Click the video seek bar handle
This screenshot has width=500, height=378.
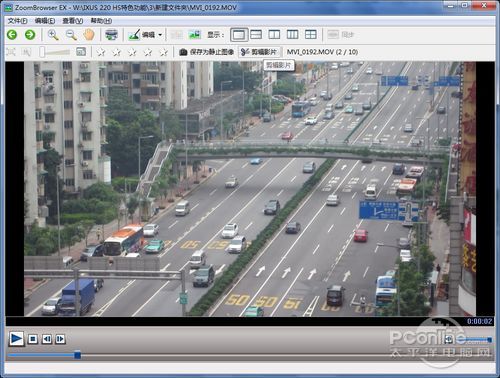point(77,355)
